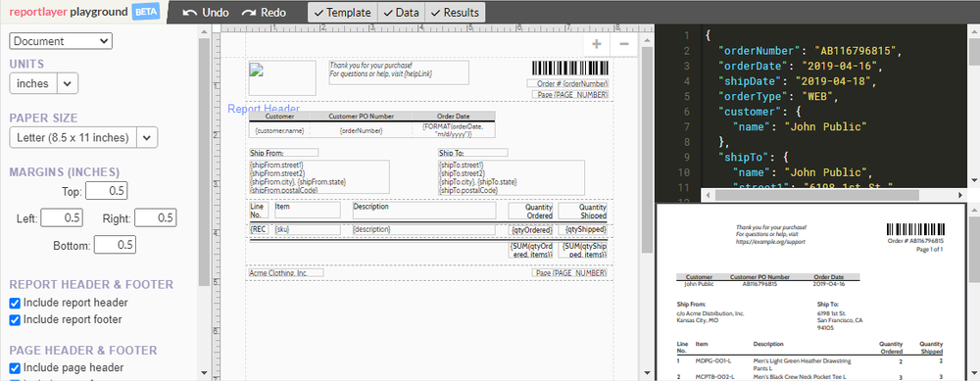Select the shipTo address text box
The image size is (980, 381).
512,177
